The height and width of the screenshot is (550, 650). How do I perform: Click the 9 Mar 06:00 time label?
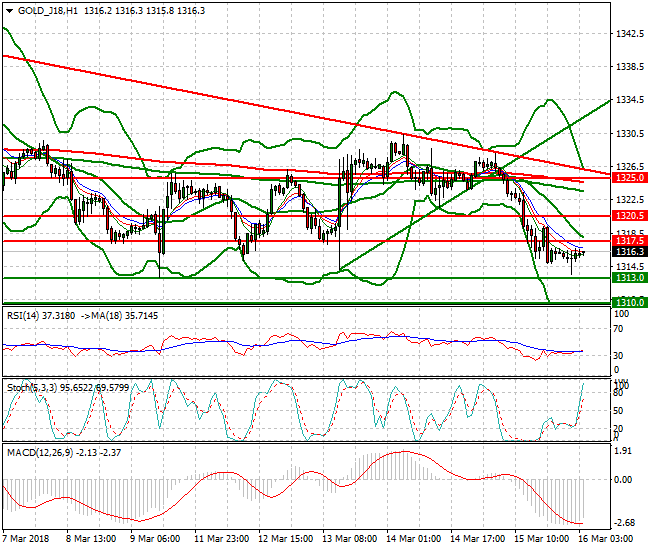click(155, 539)
